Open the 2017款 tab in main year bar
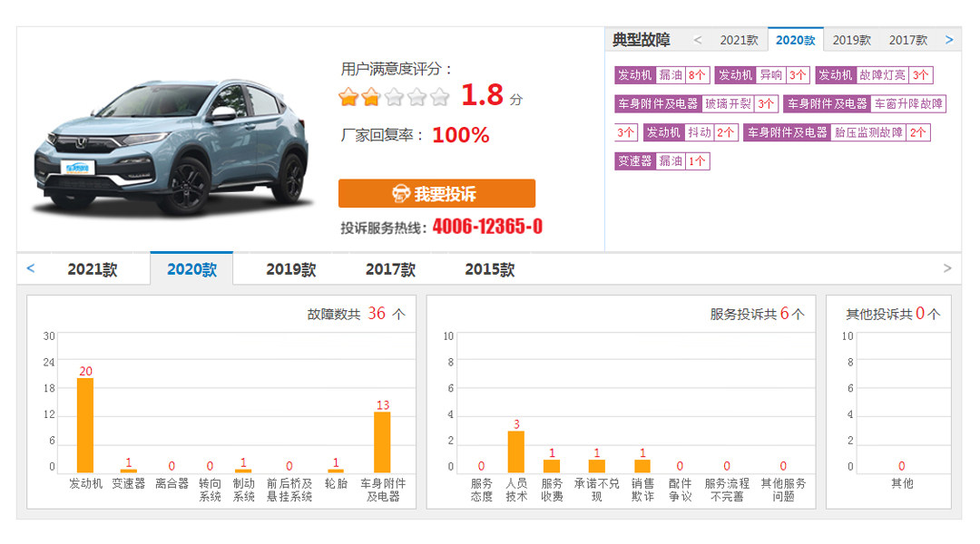Screen dimensions: 980x544 [390, 269]
